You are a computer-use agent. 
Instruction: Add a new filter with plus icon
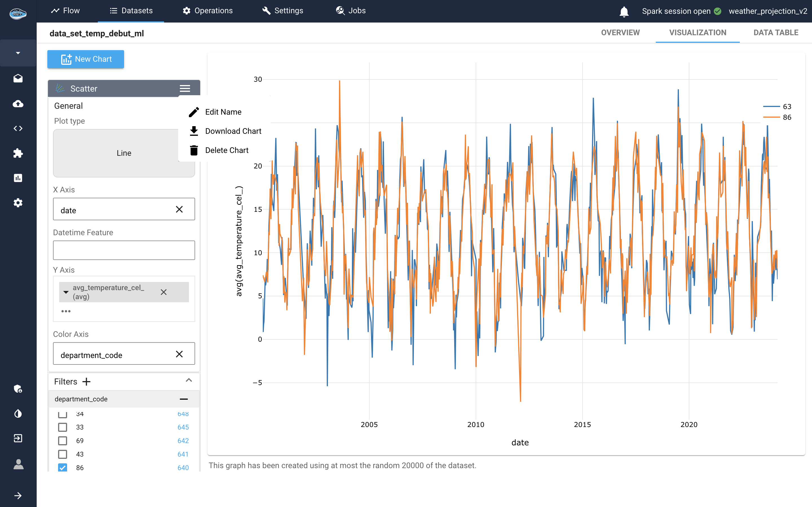(x=87, y=382)
